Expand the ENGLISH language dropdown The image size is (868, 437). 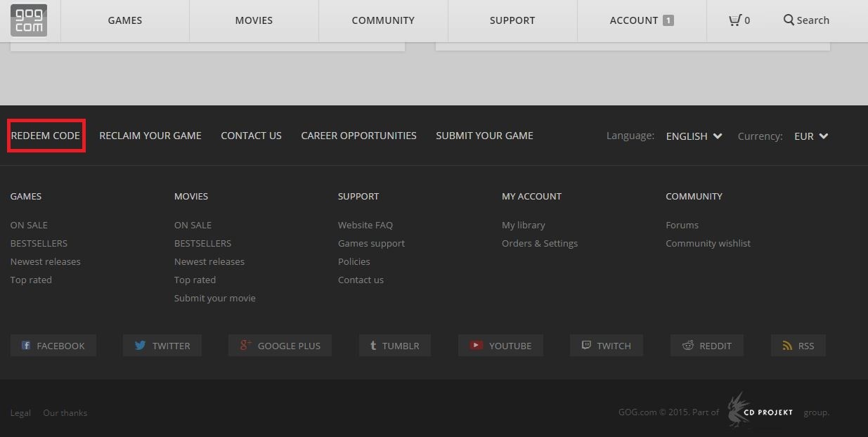[x=694, y=136]
